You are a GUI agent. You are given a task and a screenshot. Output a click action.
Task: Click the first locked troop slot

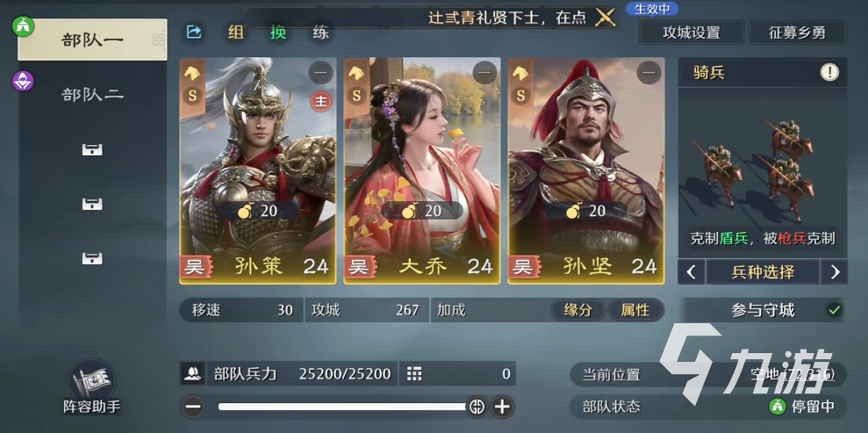pyautogui.click(x=92, y=149)
